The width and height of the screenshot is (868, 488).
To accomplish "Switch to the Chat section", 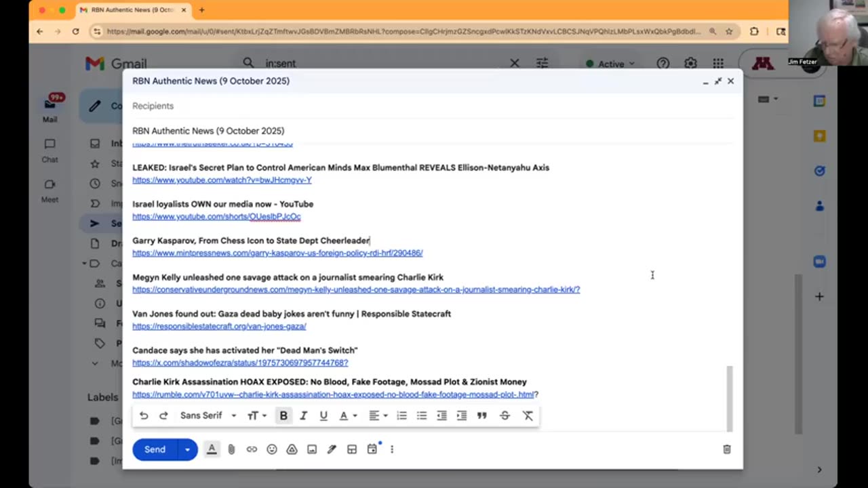I will pos(50,150).
